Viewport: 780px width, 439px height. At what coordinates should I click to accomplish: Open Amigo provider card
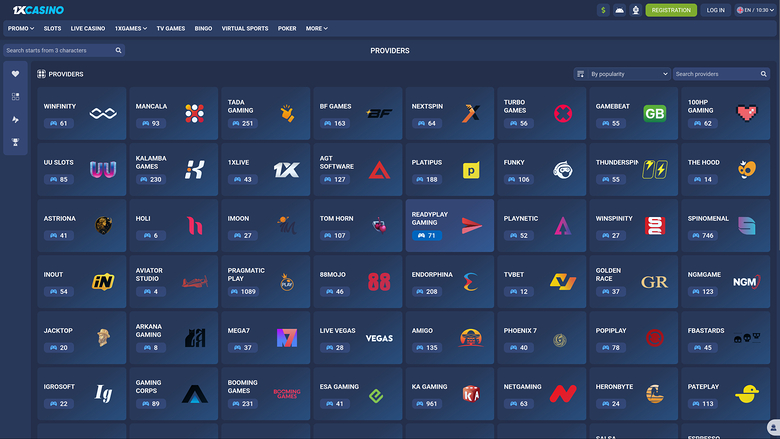coord(450,338)
